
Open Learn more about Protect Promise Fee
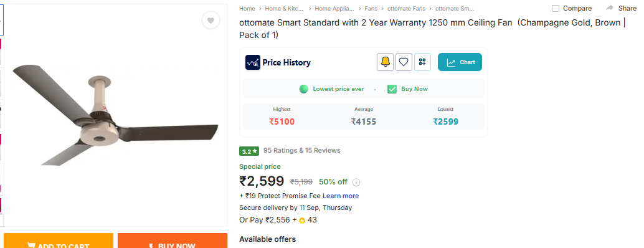click(341, 196)
